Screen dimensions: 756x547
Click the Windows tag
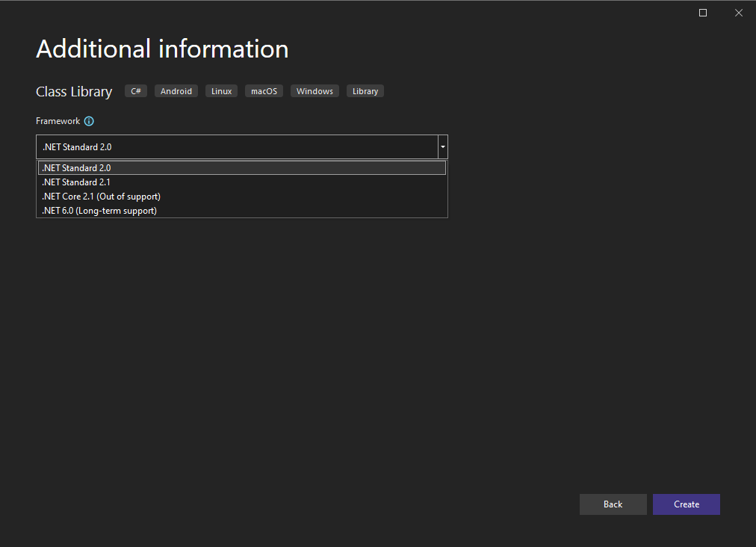(x=315, y=91)
